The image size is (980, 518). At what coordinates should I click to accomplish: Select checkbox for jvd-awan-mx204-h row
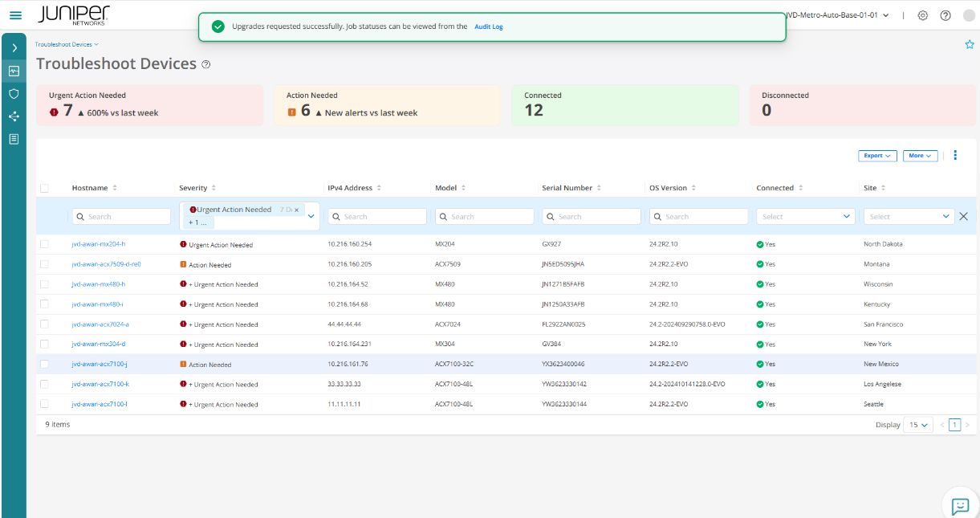[44, 244]
